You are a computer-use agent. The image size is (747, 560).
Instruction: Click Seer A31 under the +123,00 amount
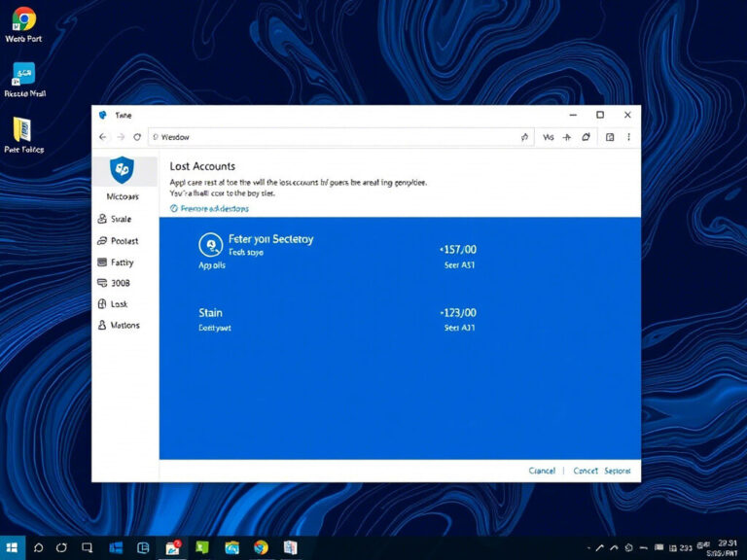point(459,328)
